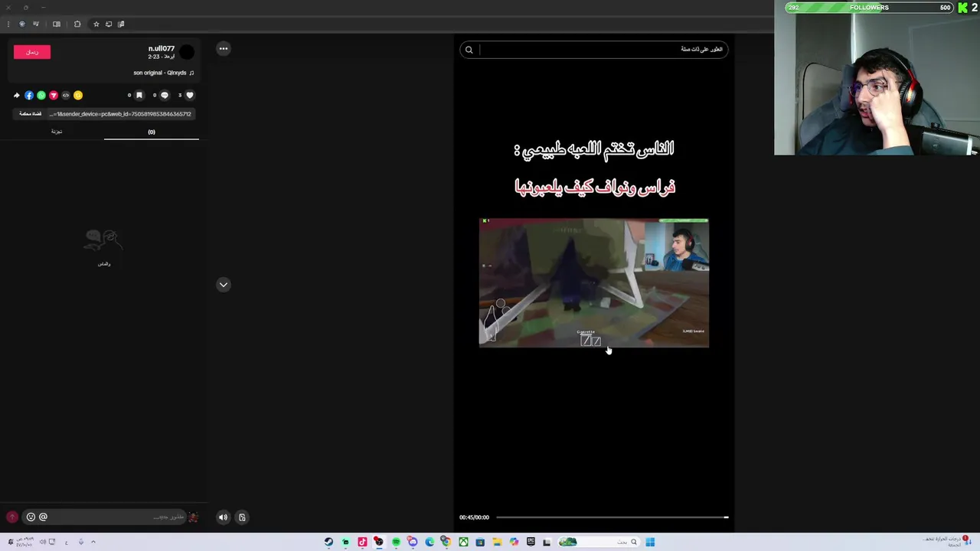Open the embed code icon

(x=66, y=96)
